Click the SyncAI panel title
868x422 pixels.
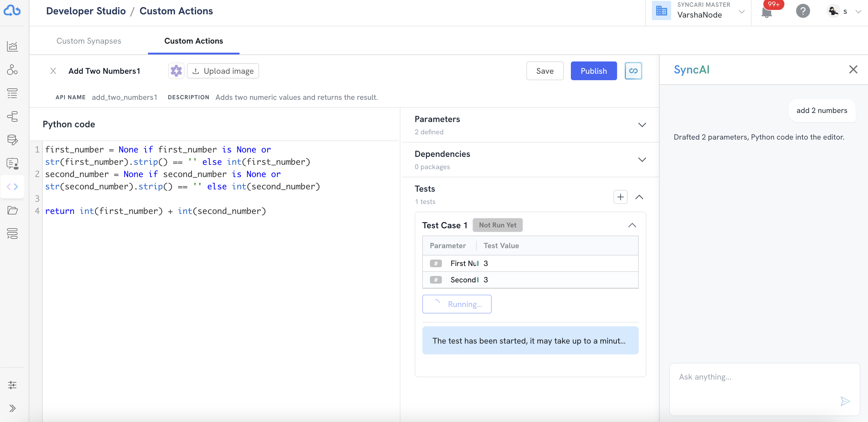(691, 69)
